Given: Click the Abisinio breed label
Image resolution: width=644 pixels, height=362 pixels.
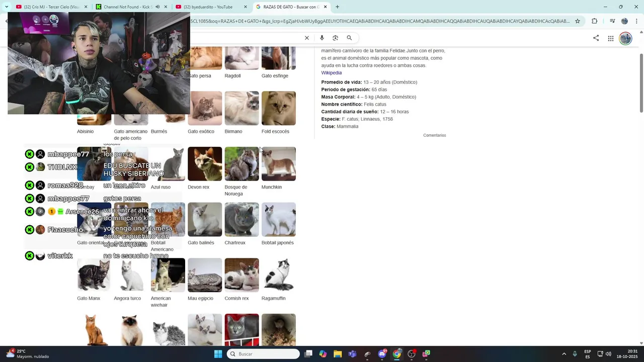Looking at the screenshot, I should point(86,132).
